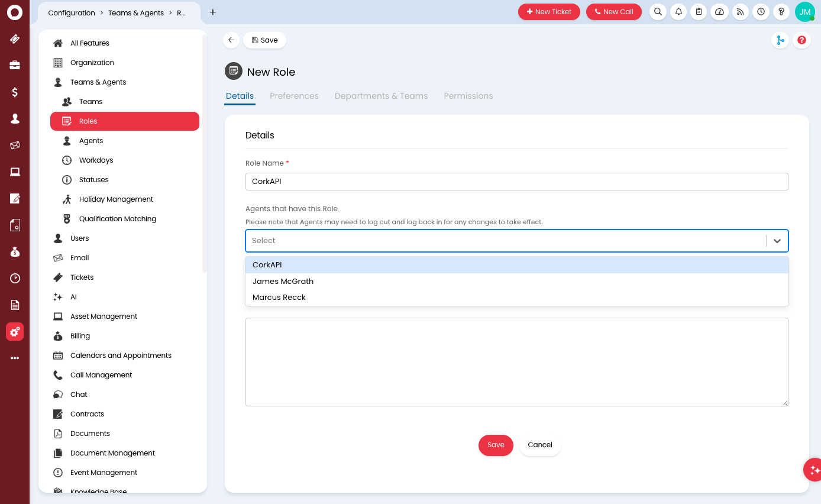Image resolution: width=821 pixels, height=504 pixels.
Task: Open the search magnifier in the top bar
Action: pos(658,12)
